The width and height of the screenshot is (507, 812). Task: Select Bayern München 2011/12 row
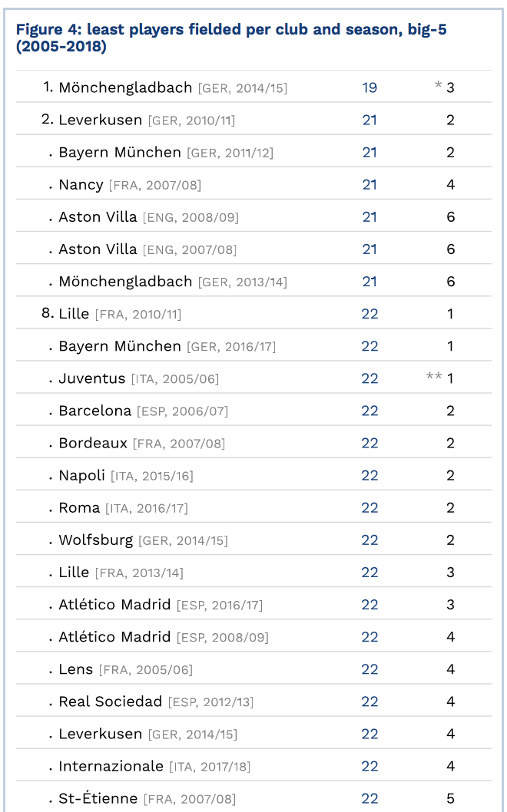point(253,152)
